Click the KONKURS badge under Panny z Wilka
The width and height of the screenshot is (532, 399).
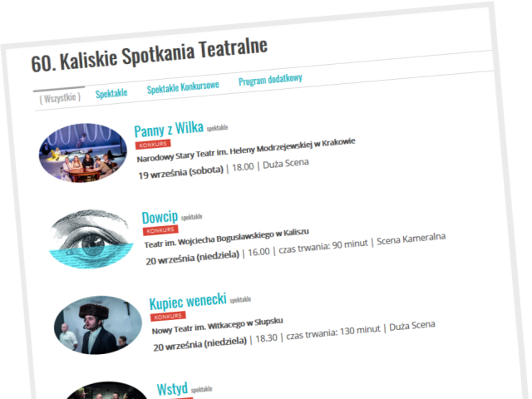pos(153,144)
